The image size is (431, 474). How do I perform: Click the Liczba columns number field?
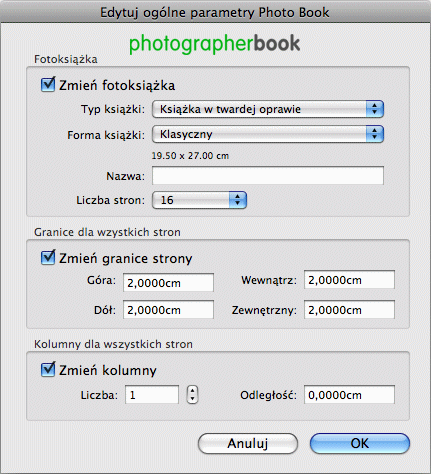(x=152, y=395)
